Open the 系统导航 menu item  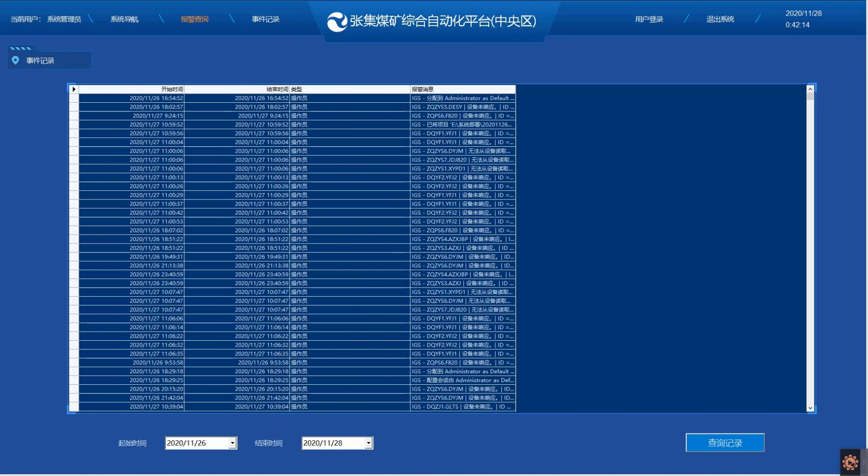(124, 19)
